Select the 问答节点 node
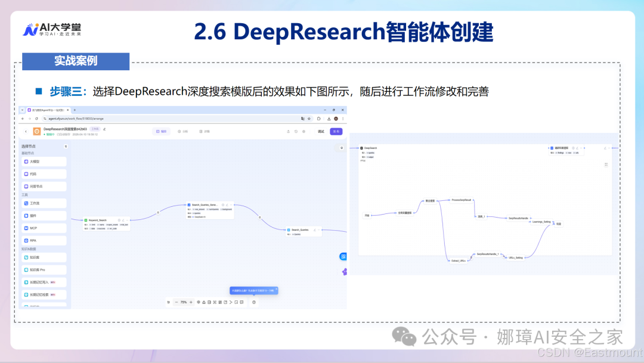644x363 pixels. (x=44, y=187)
